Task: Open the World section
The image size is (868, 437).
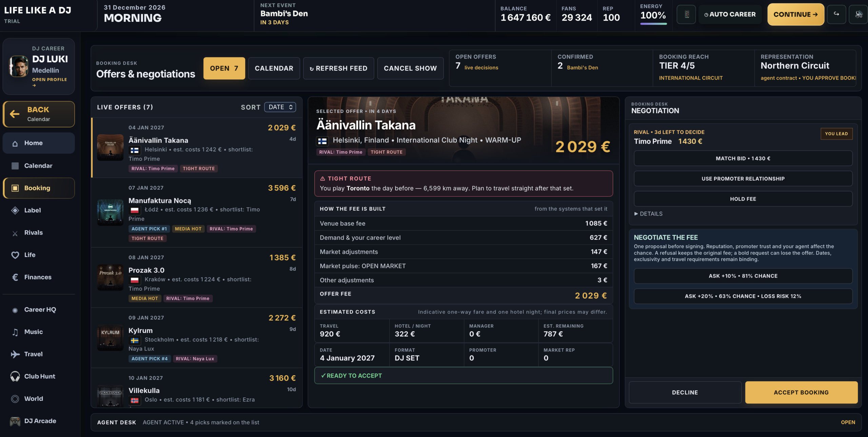Action: click(39, 399)
